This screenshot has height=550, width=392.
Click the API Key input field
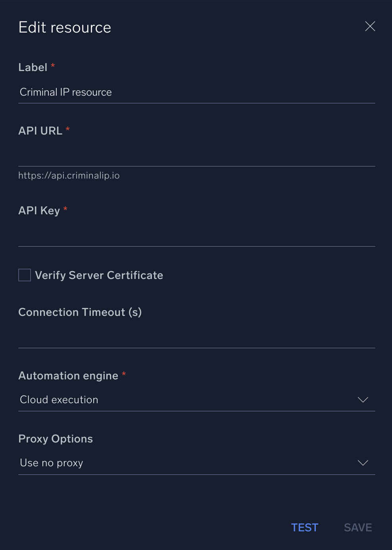[196, 236]
